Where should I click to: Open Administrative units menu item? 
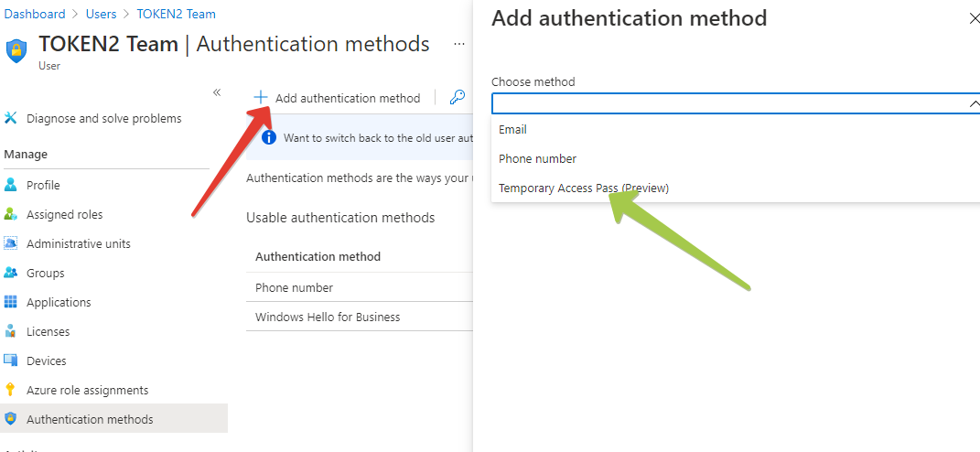point(79,243)
